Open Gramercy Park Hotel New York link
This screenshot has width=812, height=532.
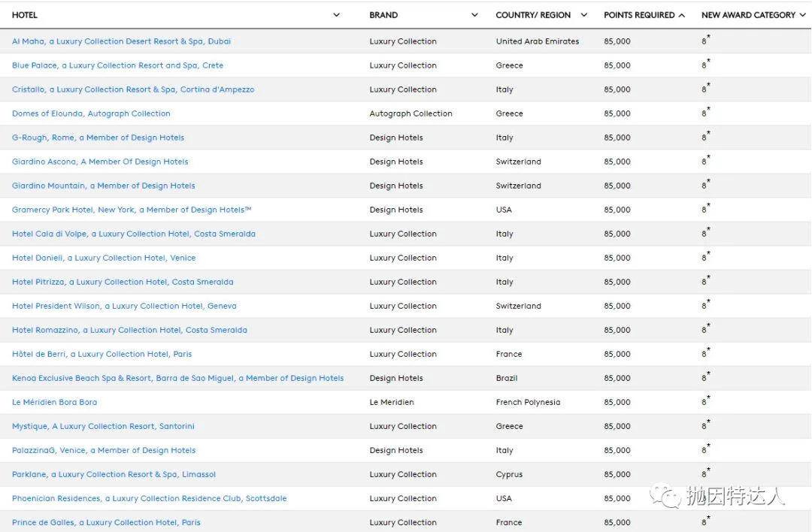pyautogui.click(x=132, y=210)
